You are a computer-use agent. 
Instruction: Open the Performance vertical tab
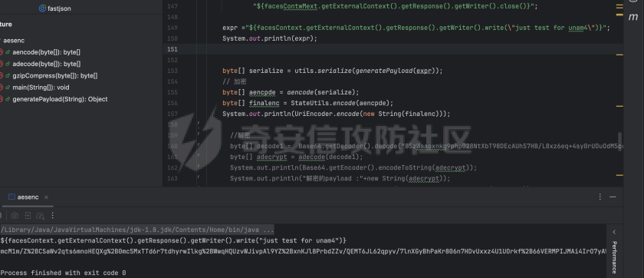(x=614, y=257)
